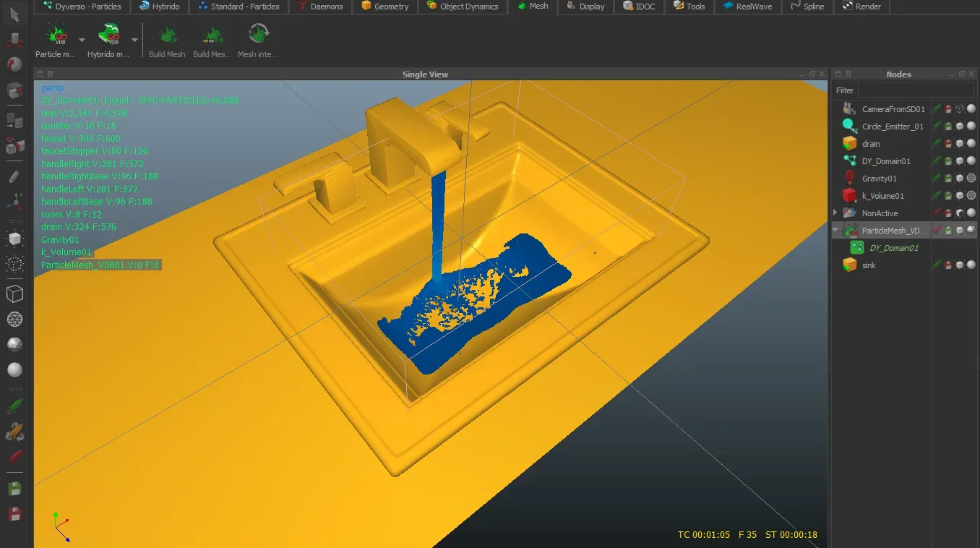Click the Gravity01 daemon icon

tap(849, 178)
